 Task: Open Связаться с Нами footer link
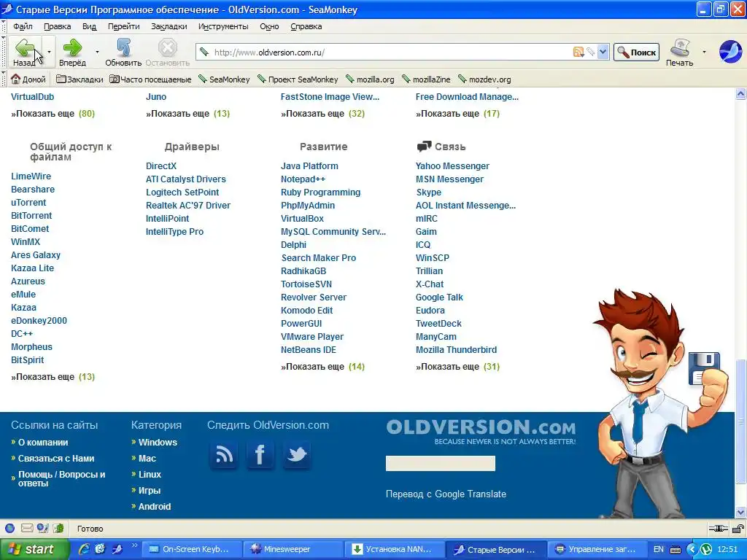click(56, 459)
